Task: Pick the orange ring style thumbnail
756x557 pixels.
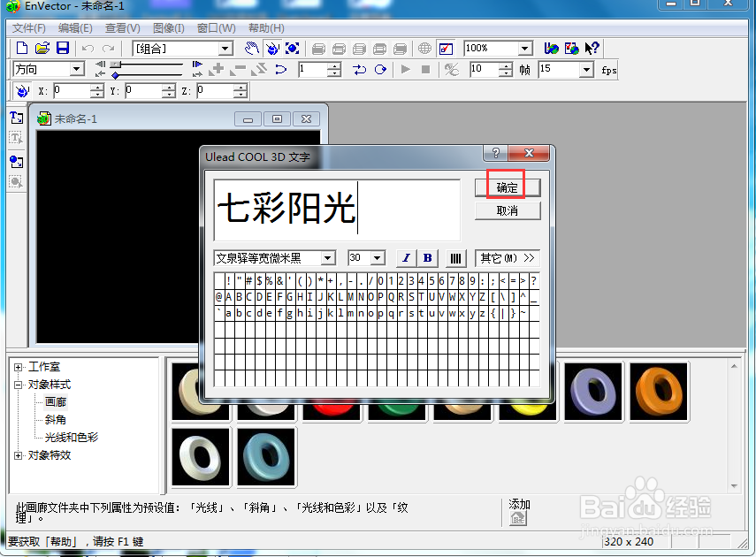Action: 659,392
